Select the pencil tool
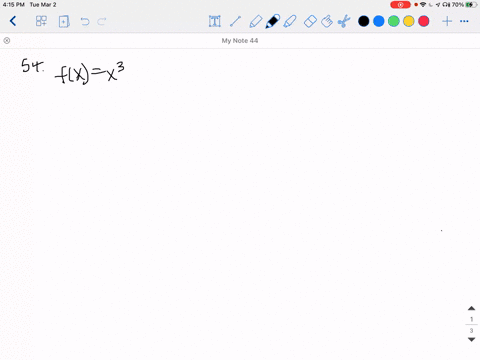 [x=256, y=22]
